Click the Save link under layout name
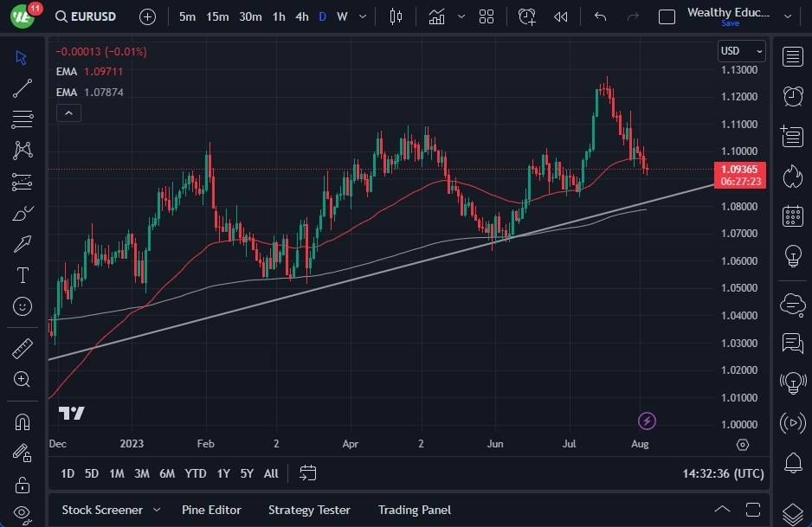 pos(731,23)
